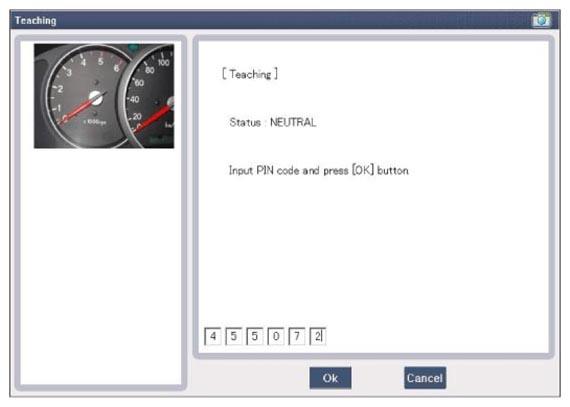Image resolution: width=570 pixels, height=407 pixels.
Task: Select the PIN digit box containing 0
Action: (x=276, y=336)
